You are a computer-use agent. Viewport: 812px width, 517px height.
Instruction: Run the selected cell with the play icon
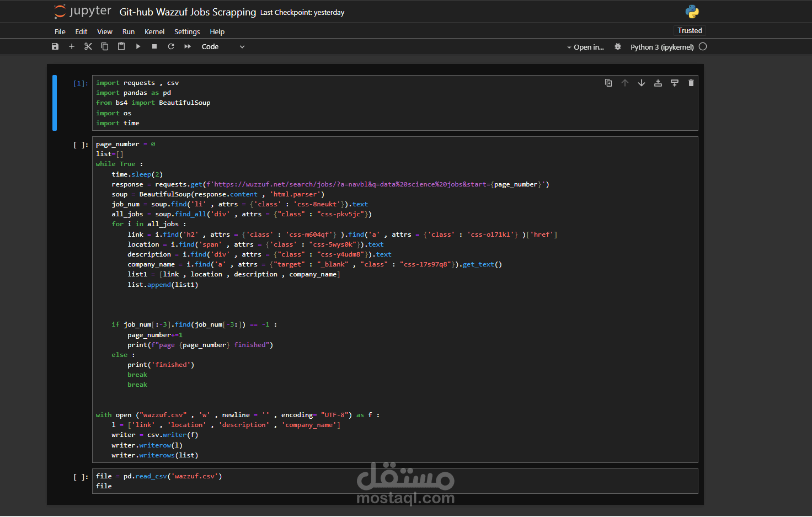pyautogui.click(x=138, y=47)
